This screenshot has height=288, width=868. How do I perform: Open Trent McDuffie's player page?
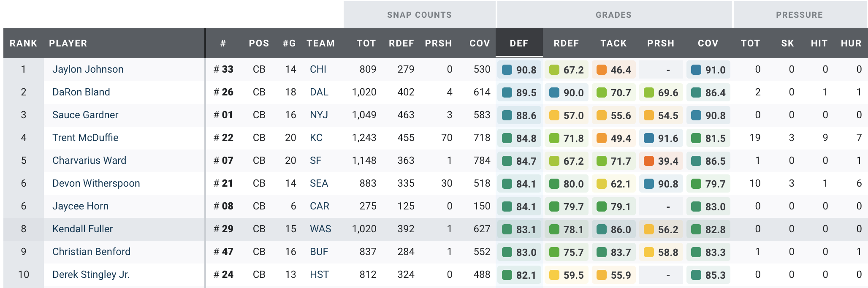[x=85, y=138]
